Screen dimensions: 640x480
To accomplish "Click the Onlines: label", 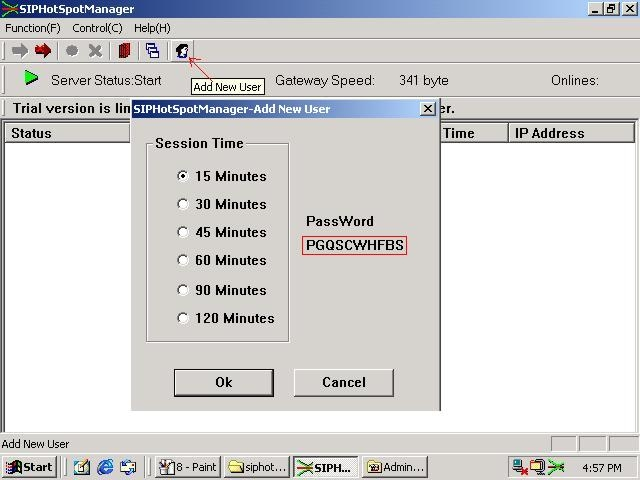I will (575, 80).
